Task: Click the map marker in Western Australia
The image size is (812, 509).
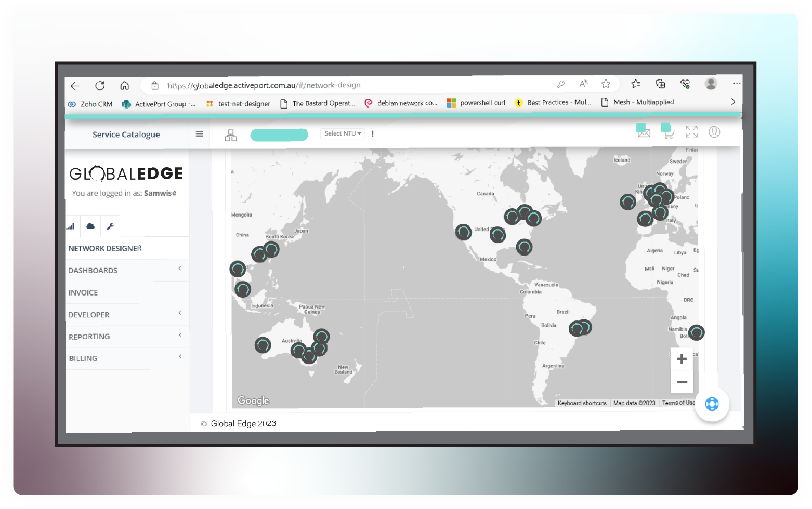Action: coord(263,345)
